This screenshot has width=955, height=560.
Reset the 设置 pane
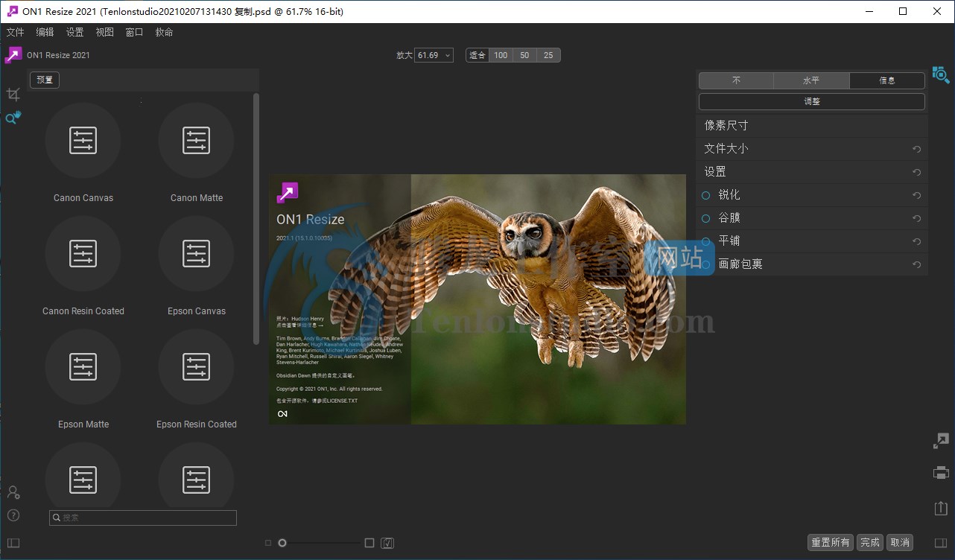917,172
